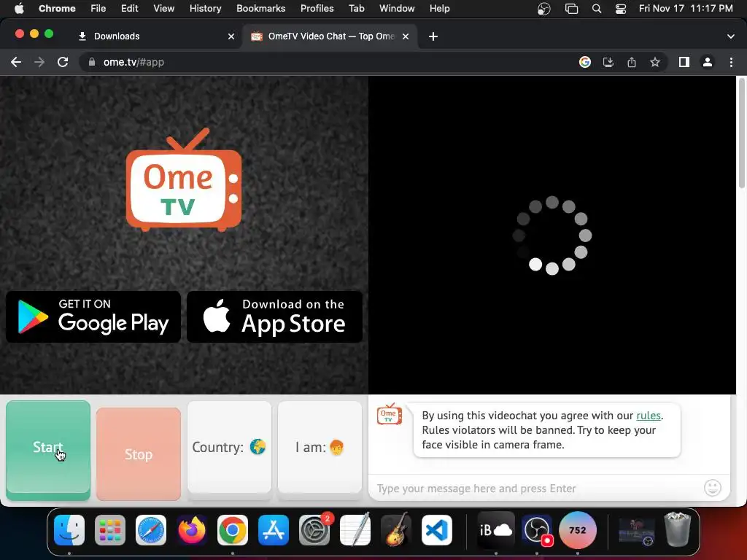Open System Settings from the Dock
747x560 pixels.
point(314,530)
